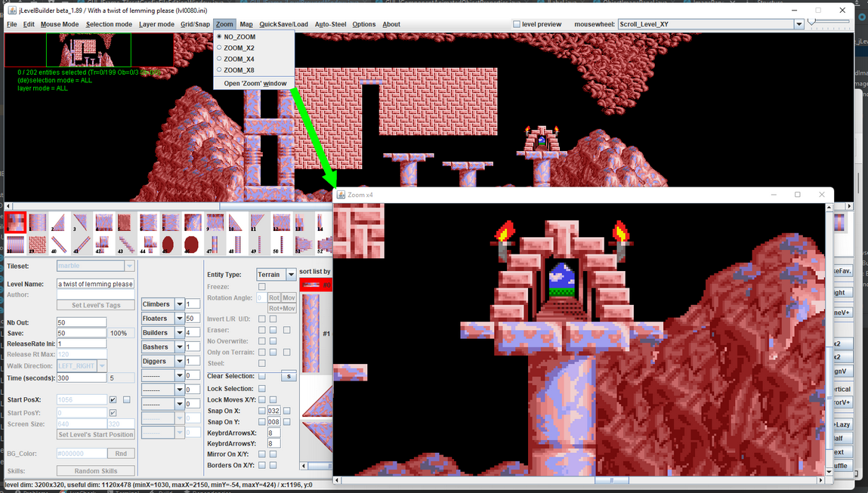
Task: Choose thin pole tile number 49
Action: tap(259, 244)
